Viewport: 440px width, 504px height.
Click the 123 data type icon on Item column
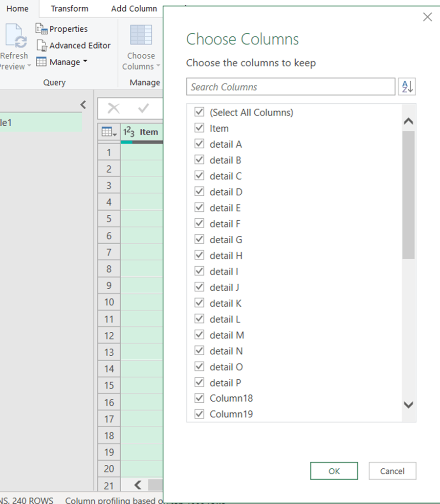point(129,132)
